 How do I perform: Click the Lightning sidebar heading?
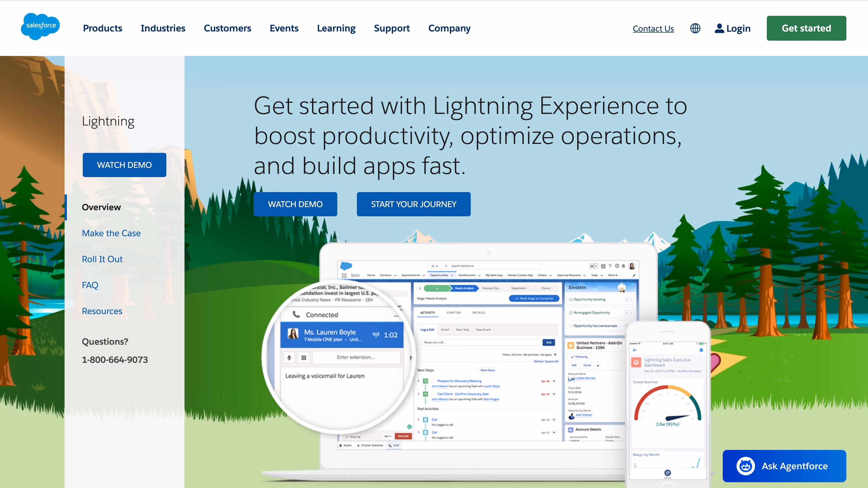[x=108, y=121]
